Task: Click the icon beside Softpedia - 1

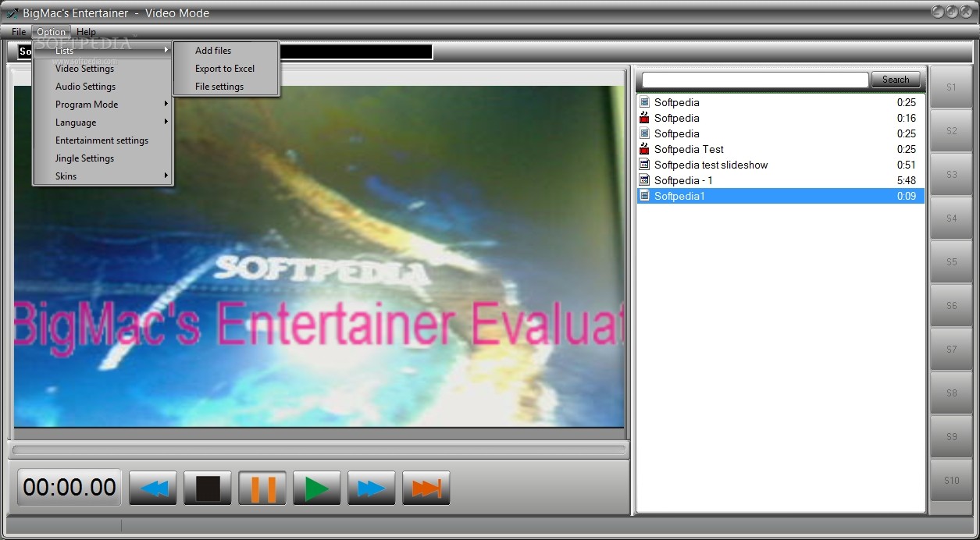Action: pos(644,180)
